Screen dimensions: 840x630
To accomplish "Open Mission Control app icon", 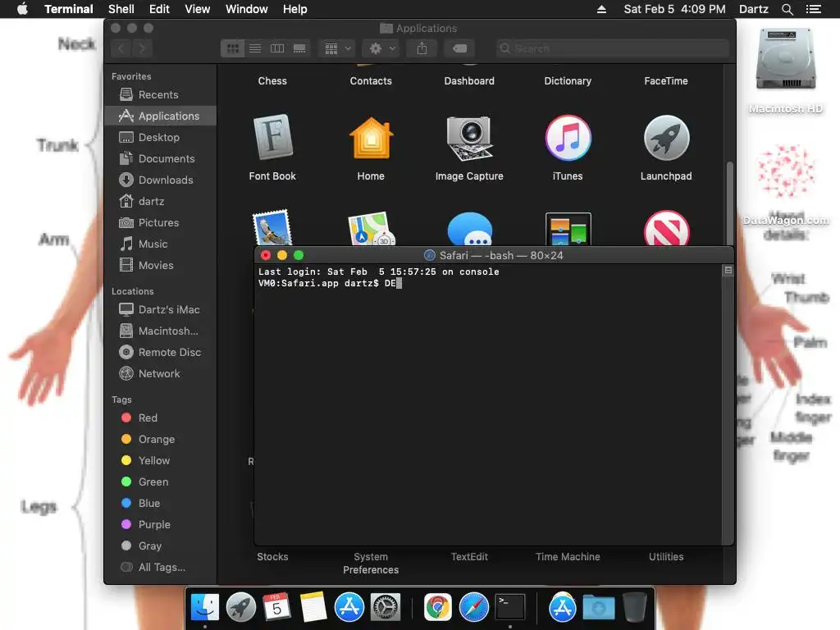I will (568, 230).
